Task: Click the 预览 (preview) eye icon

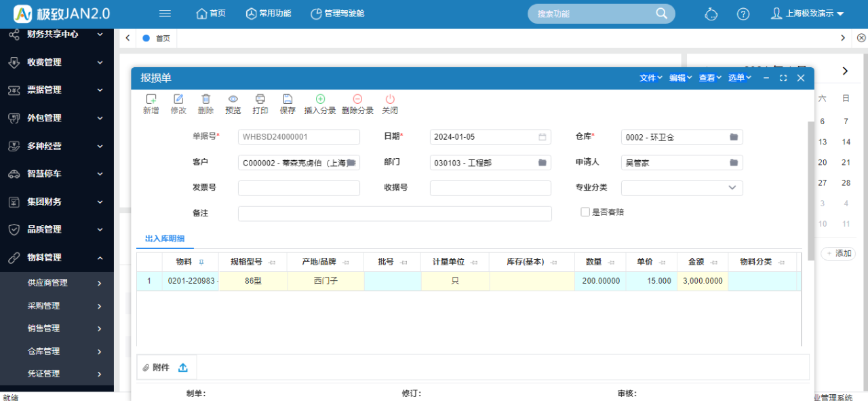Action: (233, 99)
